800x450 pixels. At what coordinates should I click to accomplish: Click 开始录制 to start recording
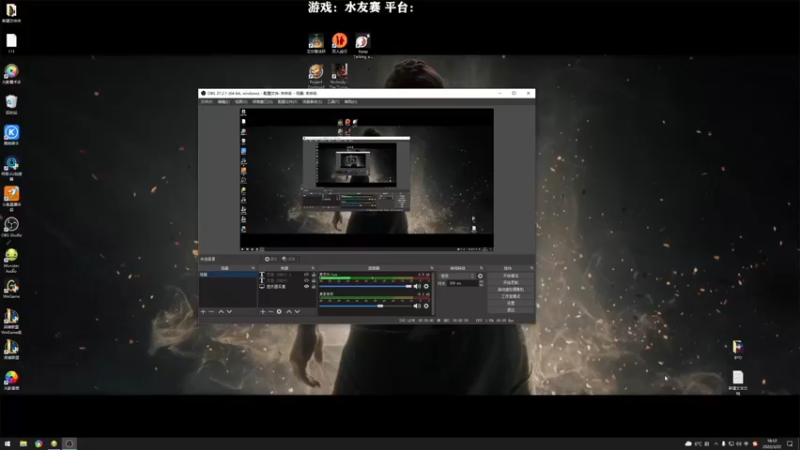(511, 283)
